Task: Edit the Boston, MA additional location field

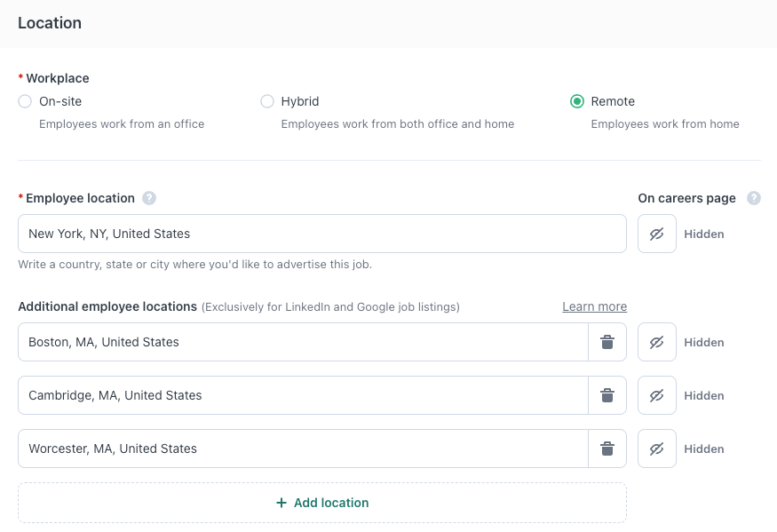Action: [x=304, y=342]
